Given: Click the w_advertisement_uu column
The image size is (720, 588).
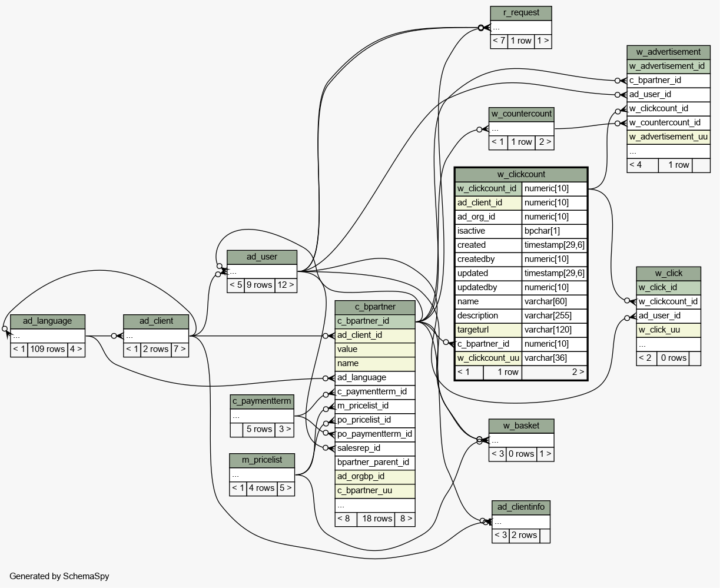Looking at the screenshot, I should tap(668, 137).
